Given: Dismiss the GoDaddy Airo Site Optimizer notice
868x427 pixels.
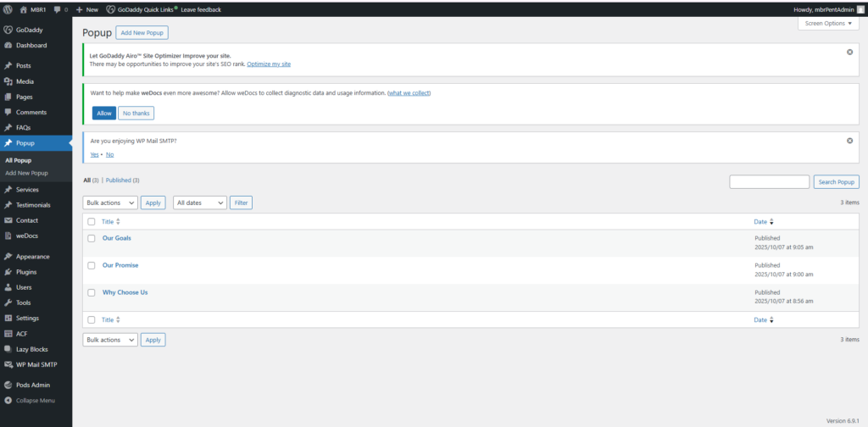Looking at the screenshot, I should tap(849, 53).
